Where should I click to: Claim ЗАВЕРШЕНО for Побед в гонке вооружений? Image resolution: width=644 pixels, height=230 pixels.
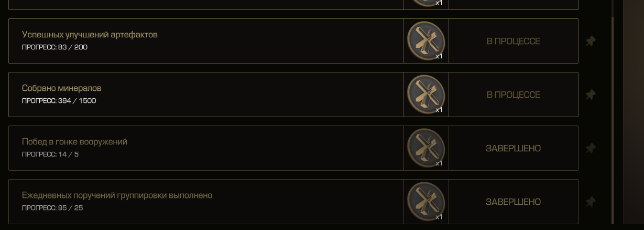[x=513, y=148]
